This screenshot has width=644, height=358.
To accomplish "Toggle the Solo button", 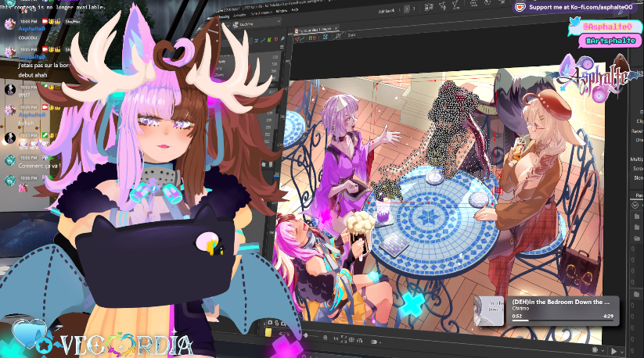I will [x=351, y=35].
